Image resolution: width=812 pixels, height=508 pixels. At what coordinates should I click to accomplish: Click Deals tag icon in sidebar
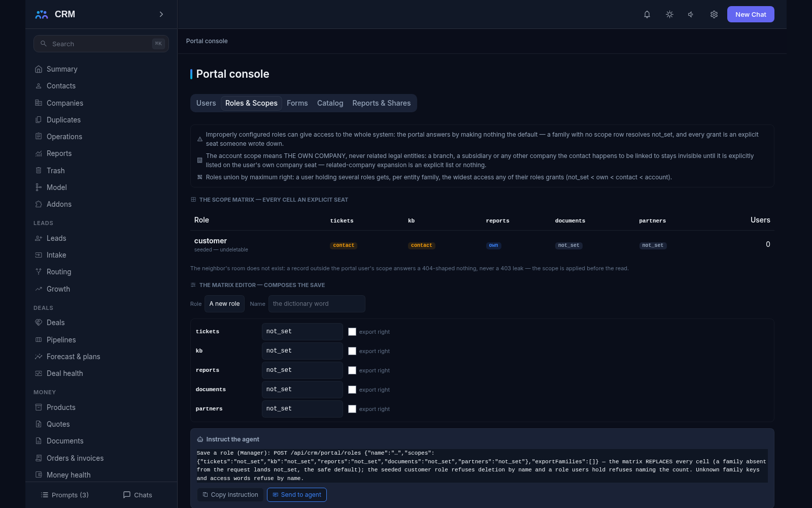coord(39,323)
